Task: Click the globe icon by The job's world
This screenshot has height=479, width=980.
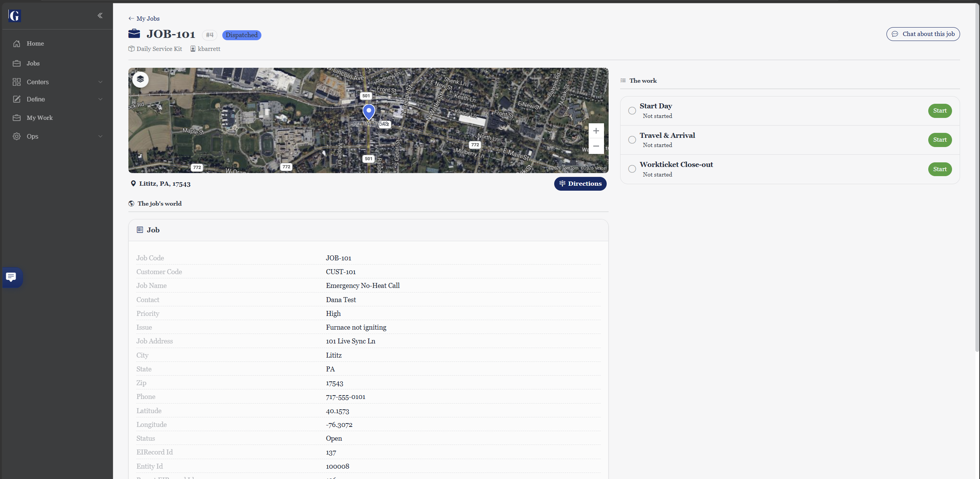Action: (131, 204)
